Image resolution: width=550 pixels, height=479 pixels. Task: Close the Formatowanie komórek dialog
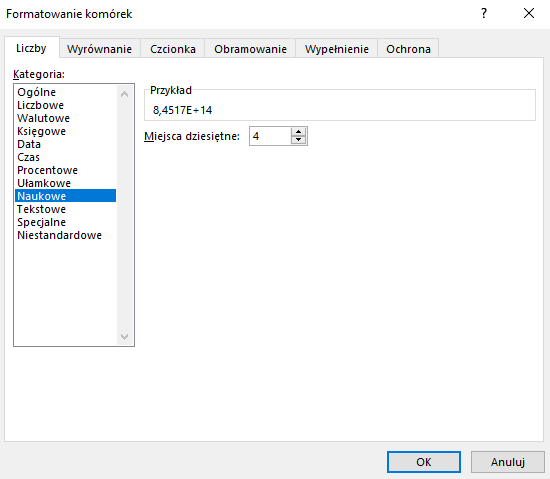tap(529, 14)
